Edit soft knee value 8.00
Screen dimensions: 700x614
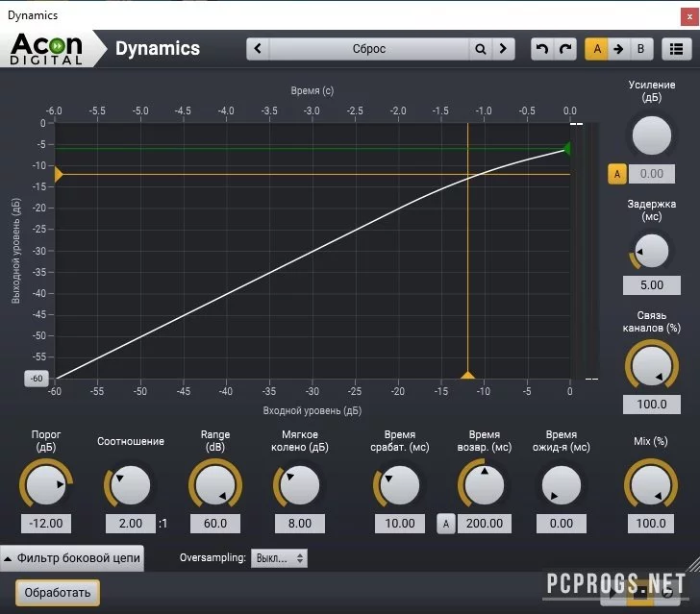point(300,524)
